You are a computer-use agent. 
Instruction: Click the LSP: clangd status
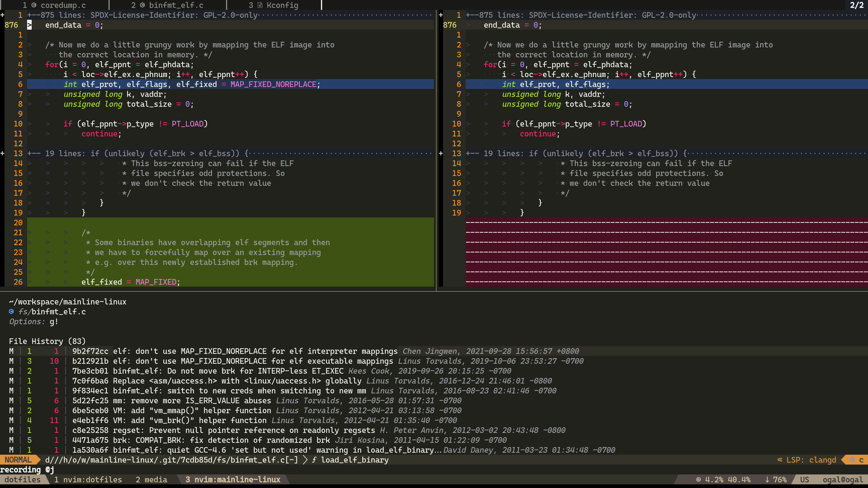(811, 460)
